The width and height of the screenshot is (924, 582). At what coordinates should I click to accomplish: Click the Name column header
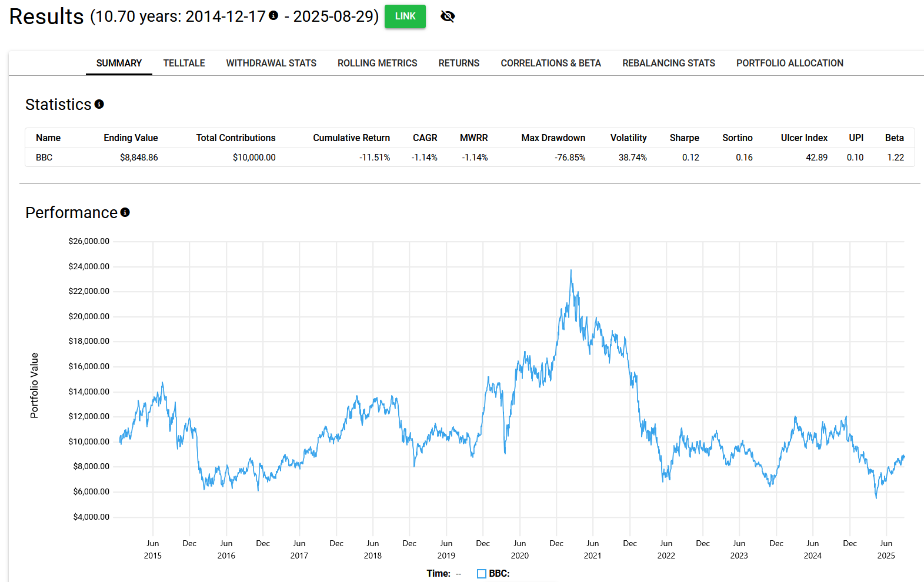click(48, 138)
